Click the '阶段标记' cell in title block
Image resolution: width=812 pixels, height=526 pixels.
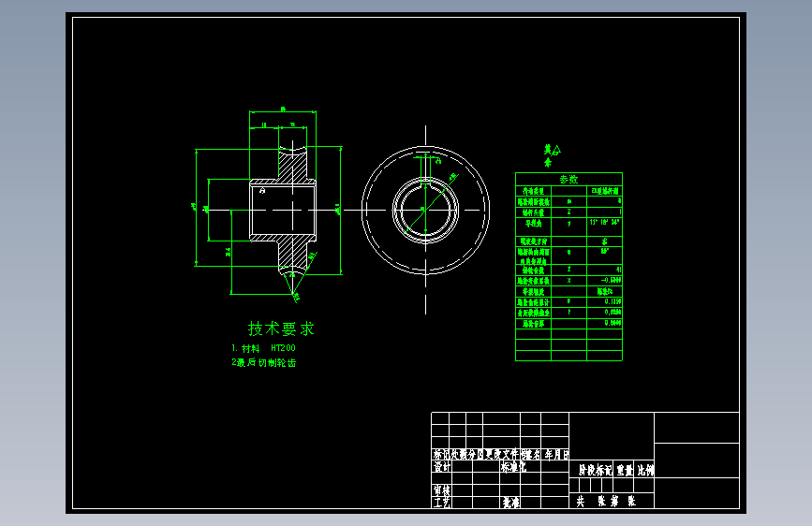595,470
